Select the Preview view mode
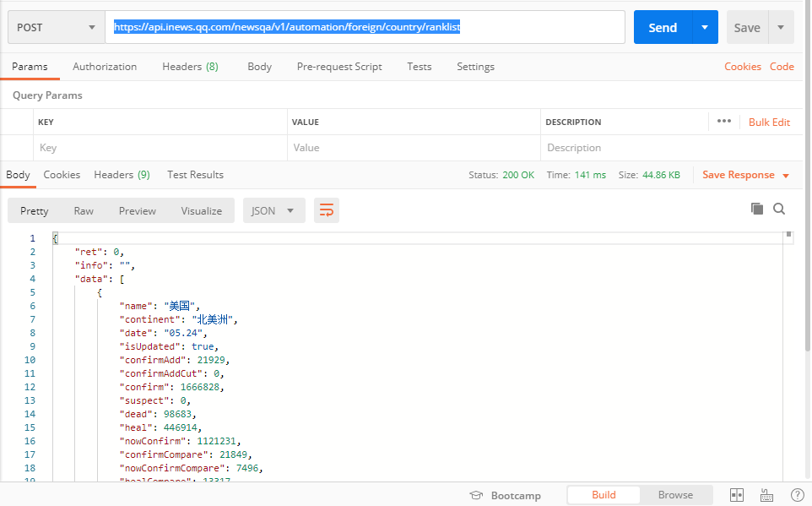 tap(138, 210)
